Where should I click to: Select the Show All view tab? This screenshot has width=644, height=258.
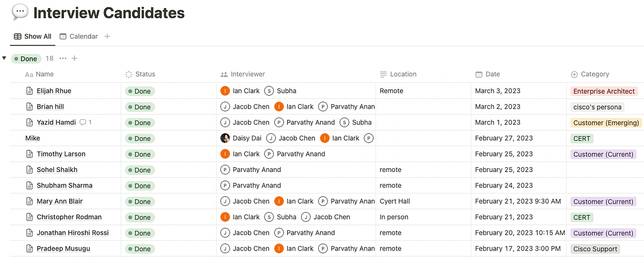tap(33, 37)
